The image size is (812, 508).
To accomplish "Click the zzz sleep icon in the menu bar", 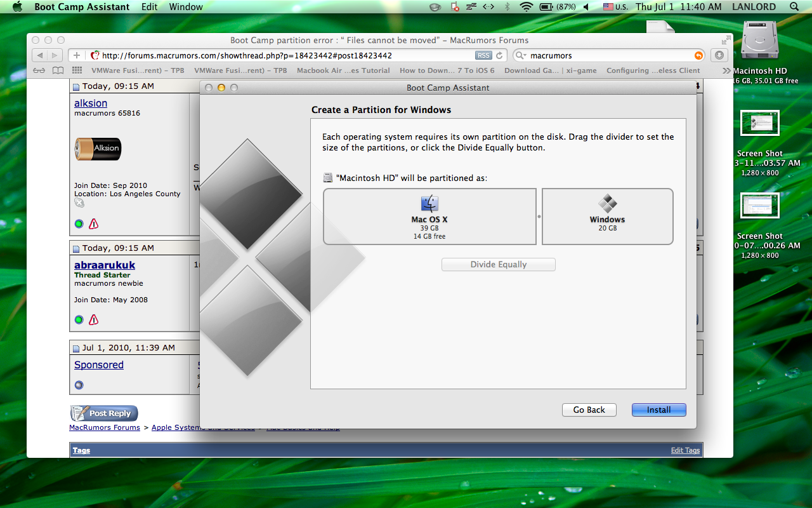I will tap(471, 7).
